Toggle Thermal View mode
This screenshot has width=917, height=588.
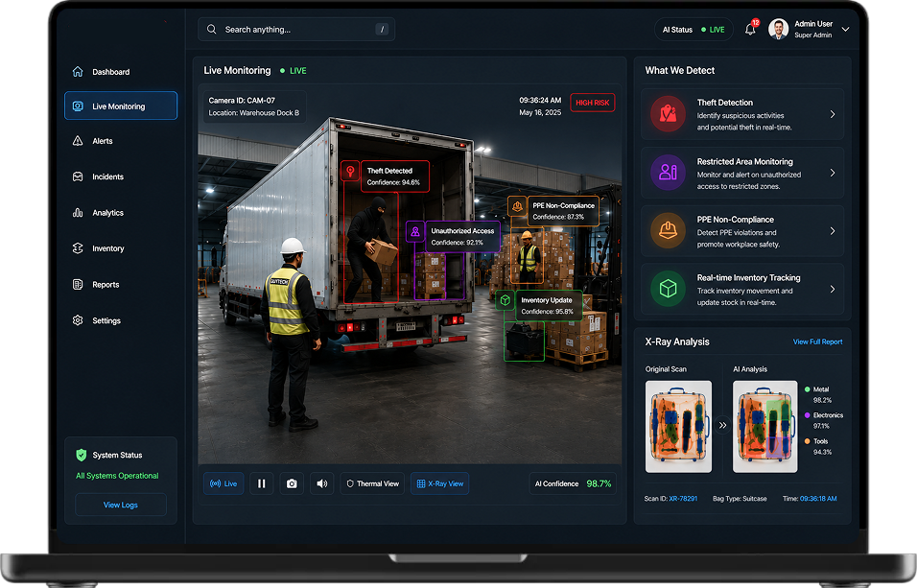pos(372,483)
